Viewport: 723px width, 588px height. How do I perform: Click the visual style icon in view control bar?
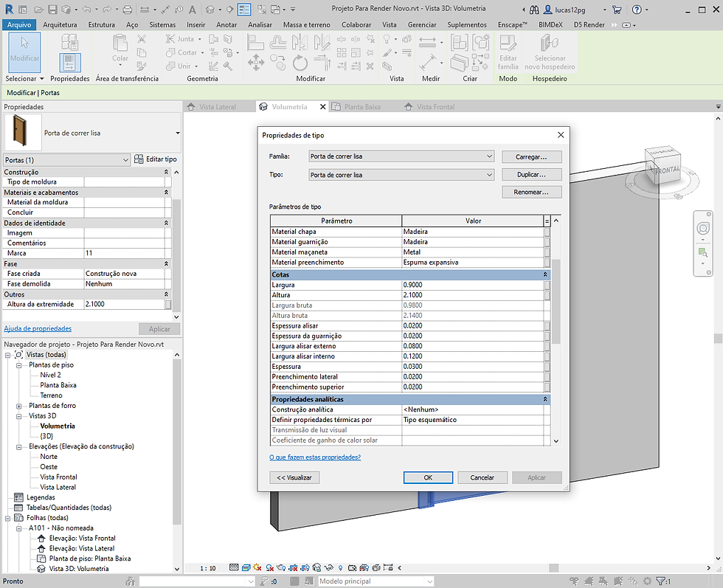pos(246,567)
